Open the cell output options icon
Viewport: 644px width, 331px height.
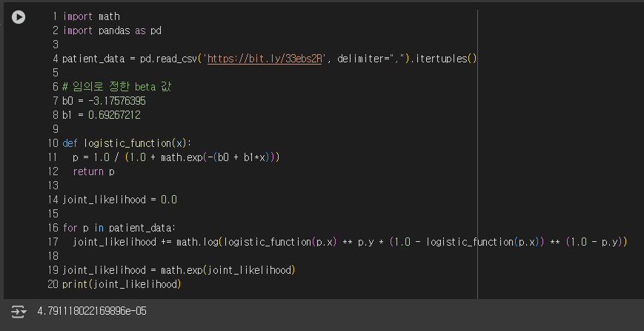pyautogui.click(x=19, y=311)
